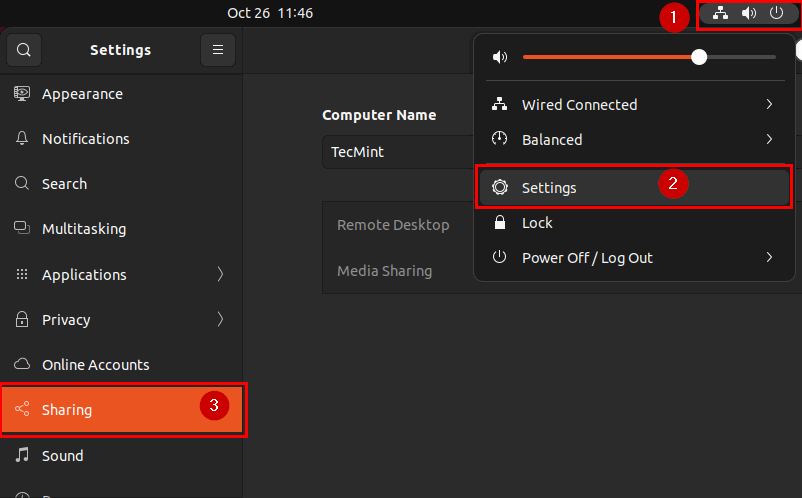Click the volume slider handle

pyautogui.click(x=699, y=57)
